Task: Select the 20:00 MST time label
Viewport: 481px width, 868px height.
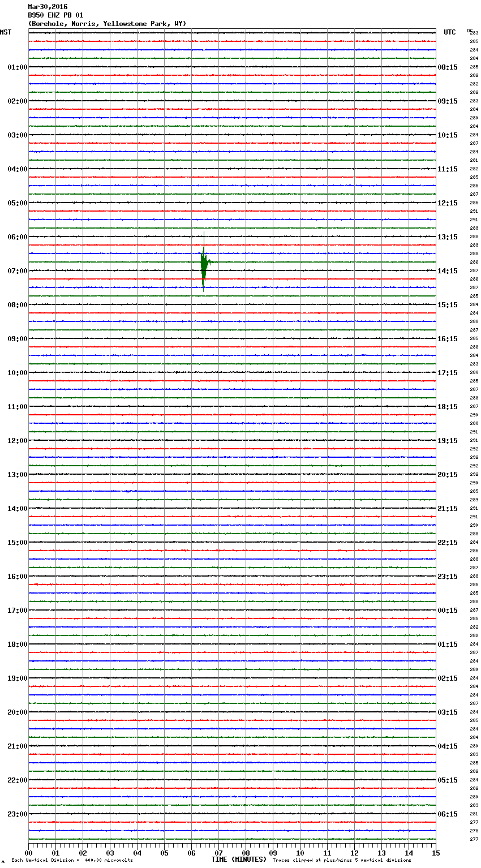Action: point(17,712)
